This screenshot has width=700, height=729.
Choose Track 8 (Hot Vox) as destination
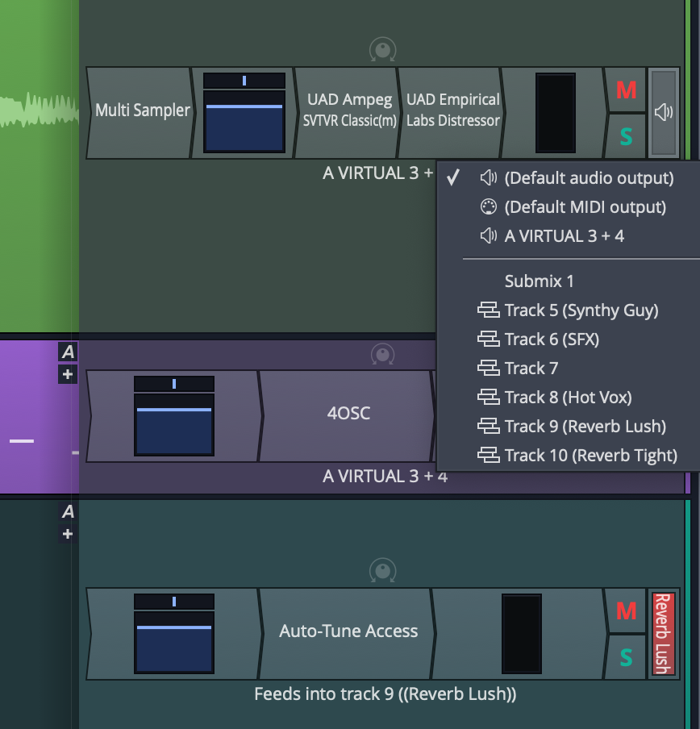point(568,398)
